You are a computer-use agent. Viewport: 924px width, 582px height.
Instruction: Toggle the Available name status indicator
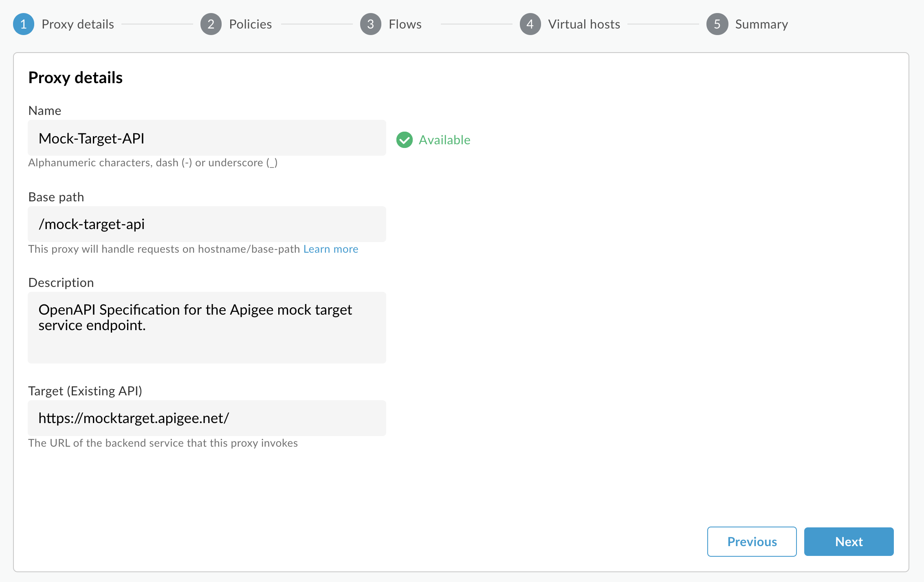click(x=434, y=139)
